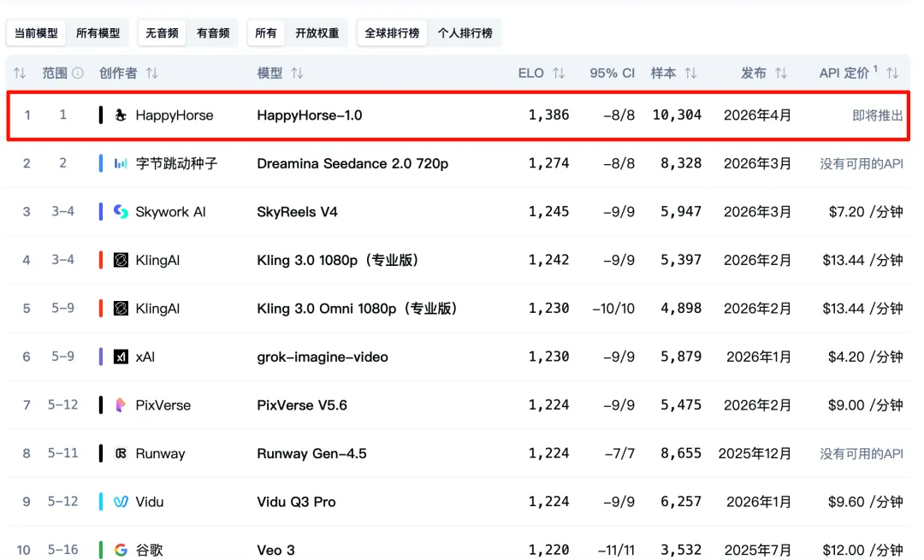Select the 所有 weights filter
This screenshot has height=560, width=924.
pyautogui.click(x=266, y=33)
